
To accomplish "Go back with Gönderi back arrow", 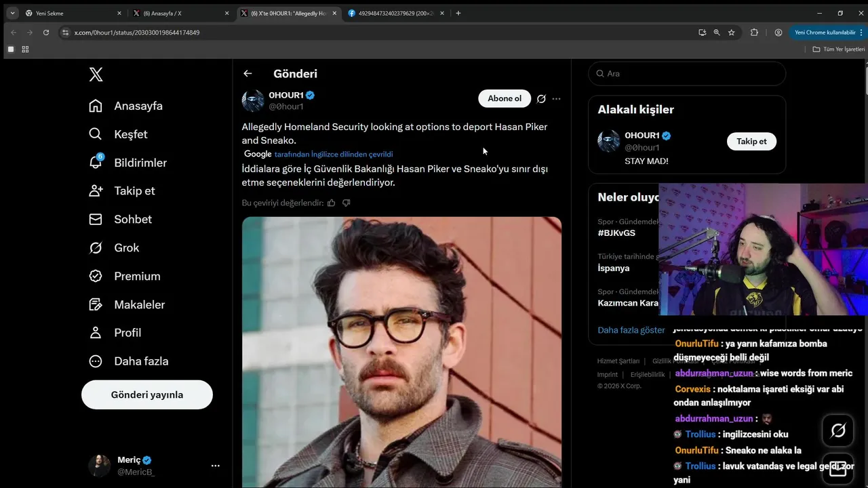I will coord(248,74).
